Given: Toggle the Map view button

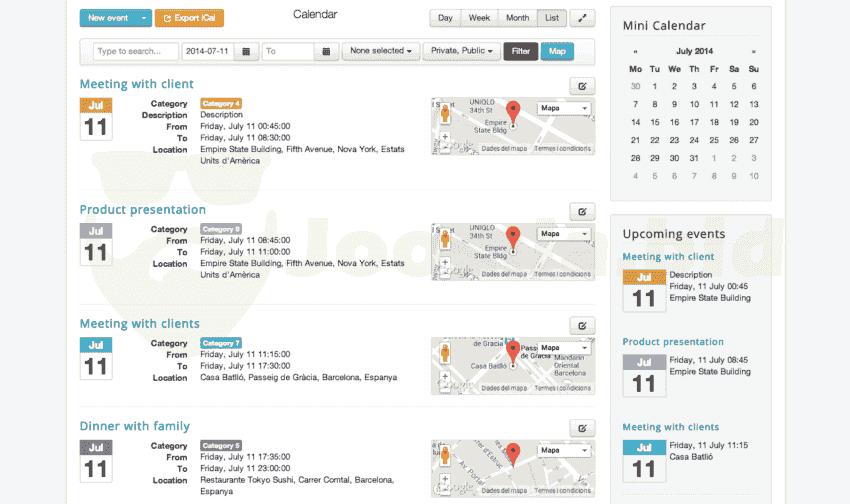Looking at the screenshot, I should [x=557, y=51].
